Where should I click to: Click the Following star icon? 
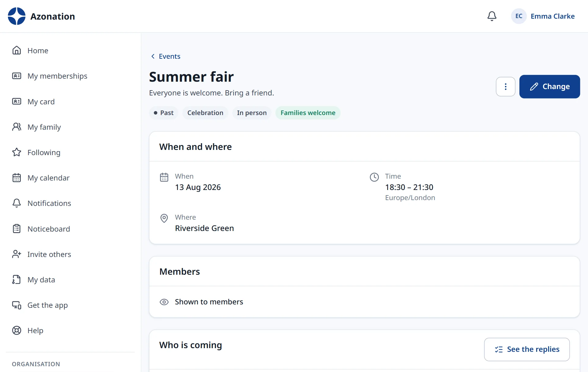[17, 152]
